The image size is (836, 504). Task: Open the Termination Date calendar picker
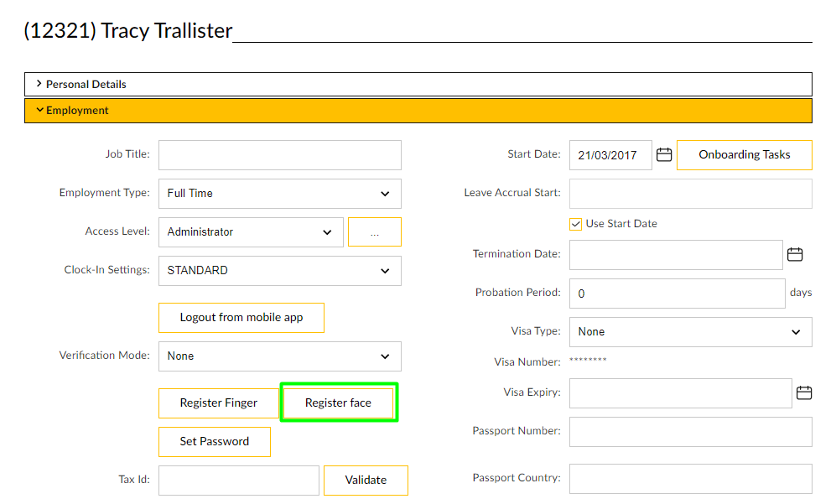795,254
